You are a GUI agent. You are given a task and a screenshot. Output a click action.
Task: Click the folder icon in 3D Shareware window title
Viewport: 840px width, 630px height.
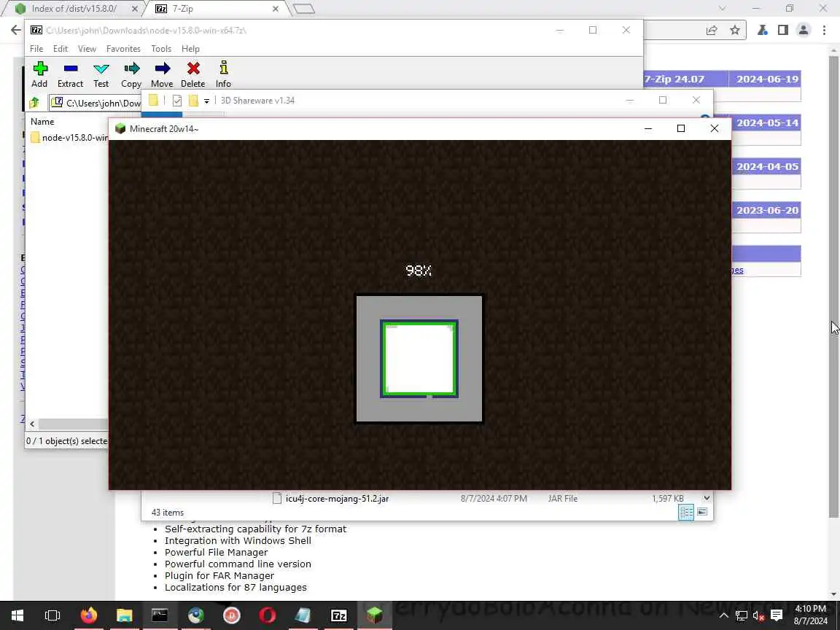point(154,100)
